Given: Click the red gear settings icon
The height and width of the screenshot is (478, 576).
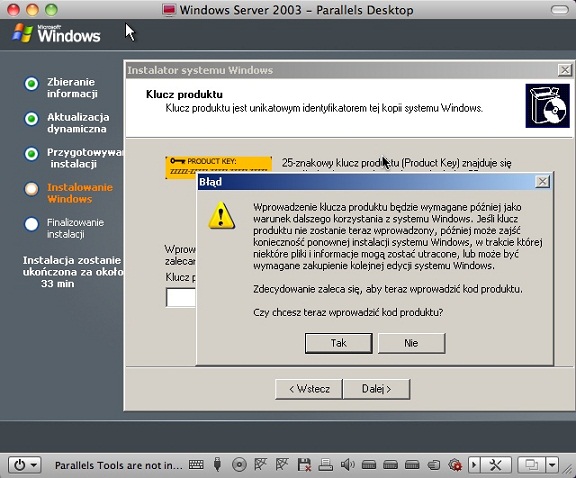Looking at the screenshot, I should pyautogui.click(x=455, y=465).
